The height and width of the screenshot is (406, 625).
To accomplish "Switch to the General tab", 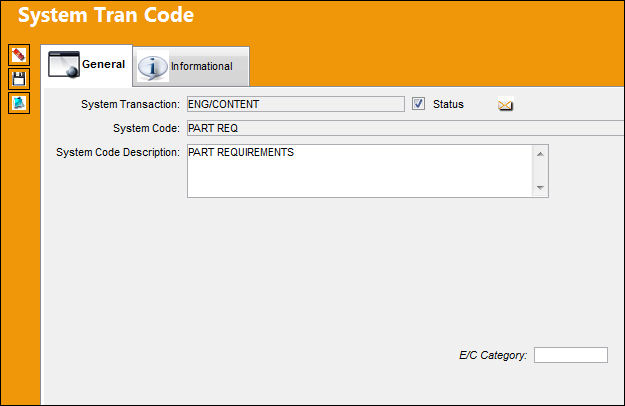I will (x=86, y=65).
